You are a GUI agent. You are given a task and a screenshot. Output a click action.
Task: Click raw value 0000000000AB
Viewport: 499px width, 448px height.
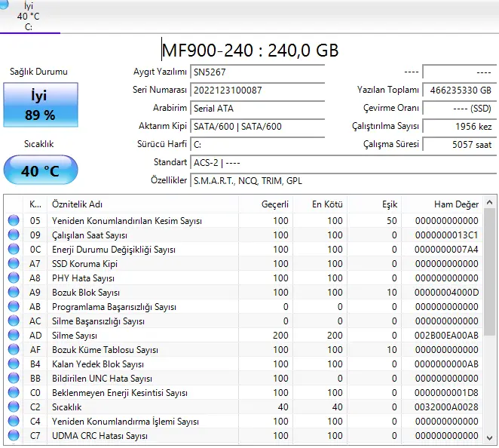(446, 364)
